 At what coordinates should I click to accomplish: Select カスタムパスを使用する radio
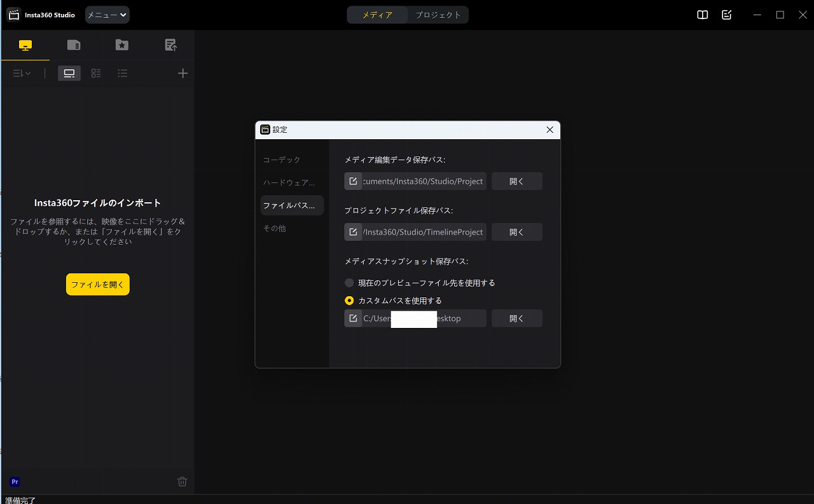[x=349, y=301]
